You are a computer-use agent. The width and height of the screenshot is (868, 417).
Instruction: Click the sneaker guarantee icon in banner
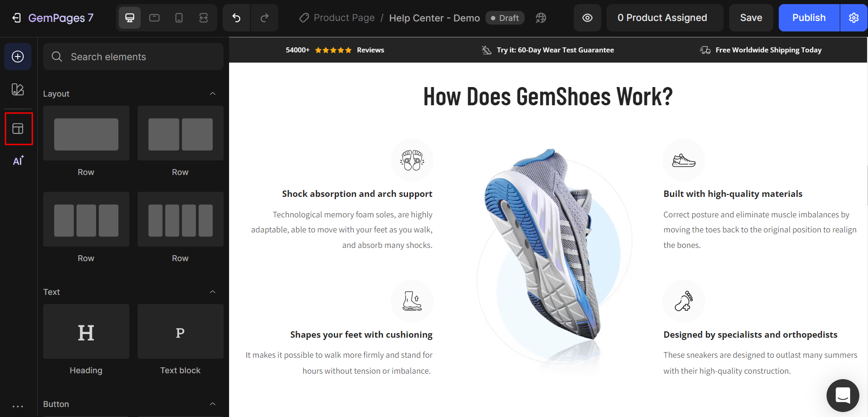tap(486, 50)
